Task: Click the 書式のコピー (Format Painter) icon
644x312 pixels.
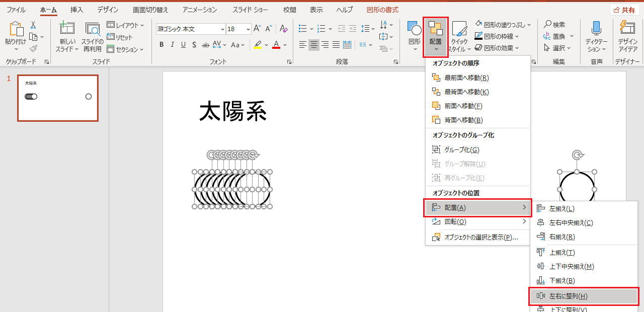Action: (33, 48)
